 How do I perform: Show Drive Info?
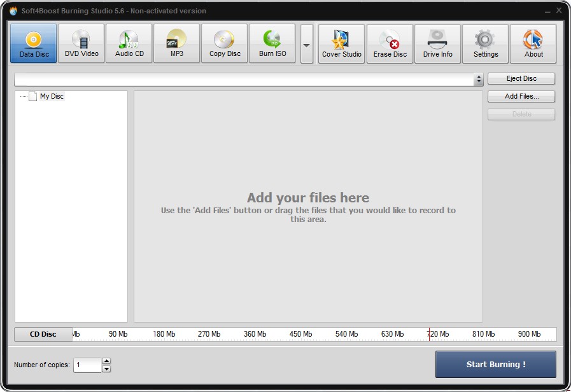point(438,44)
